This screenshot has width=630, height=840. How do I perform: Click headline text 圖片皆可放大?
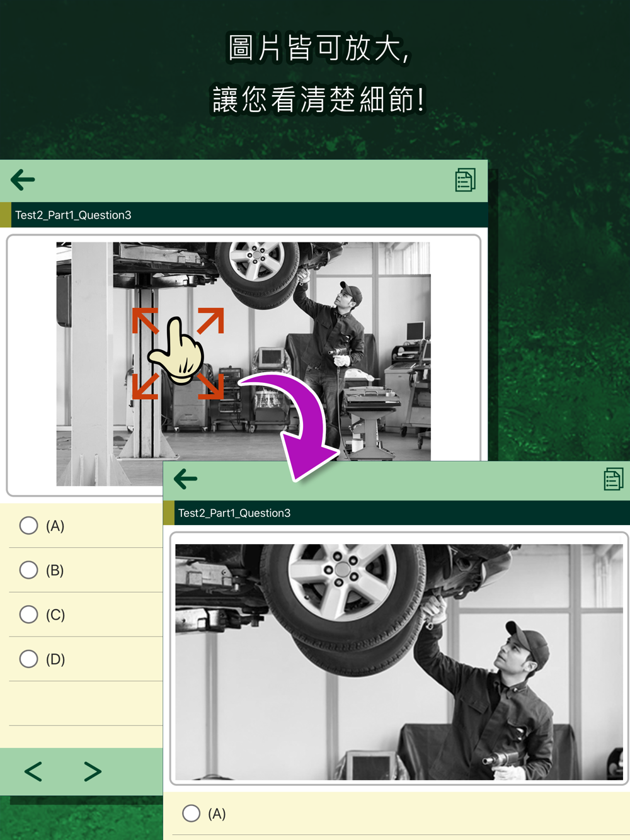(x=319, y=48)
